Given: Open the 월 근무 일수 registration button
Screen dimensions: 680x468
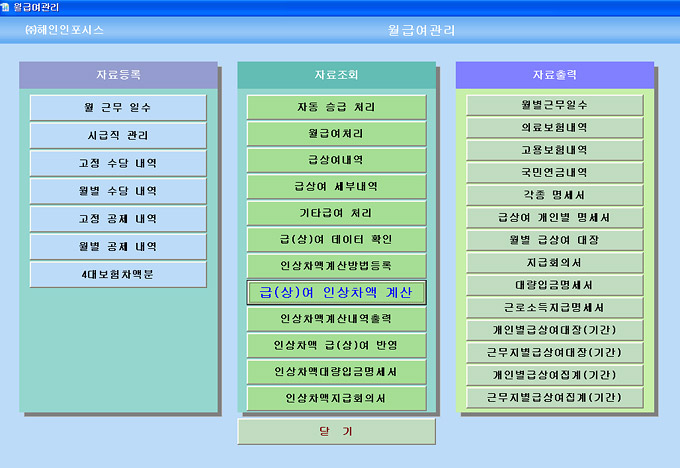Looking at the screenshot, I should pos(118,108).
